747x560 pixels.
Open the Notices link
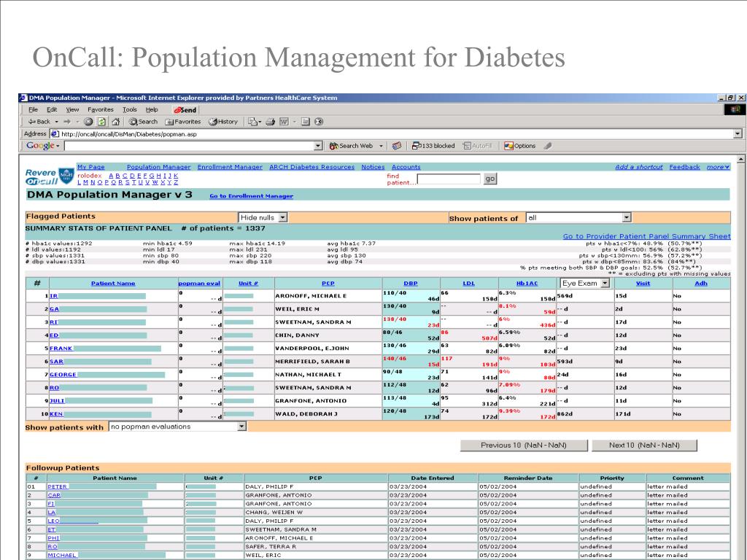373,167
